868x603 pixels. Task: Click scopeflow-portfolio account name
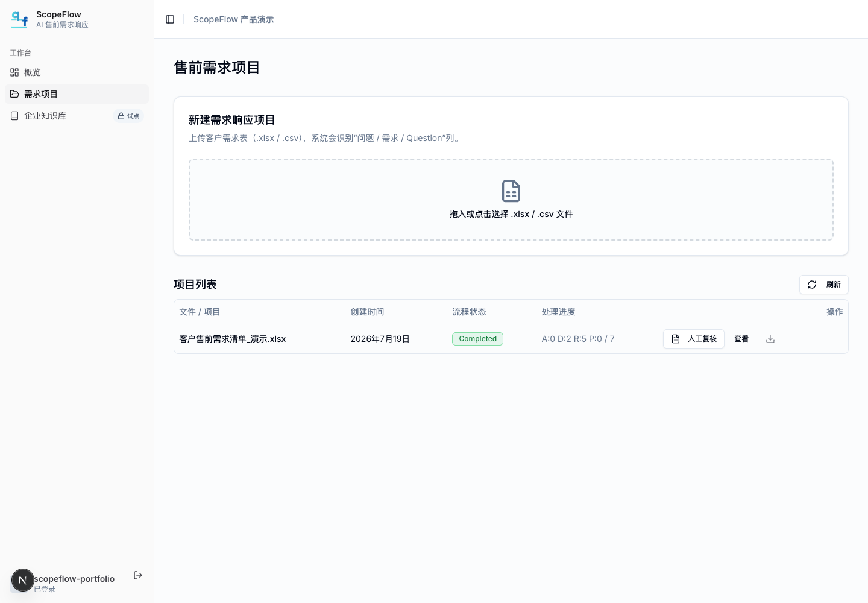74,579
